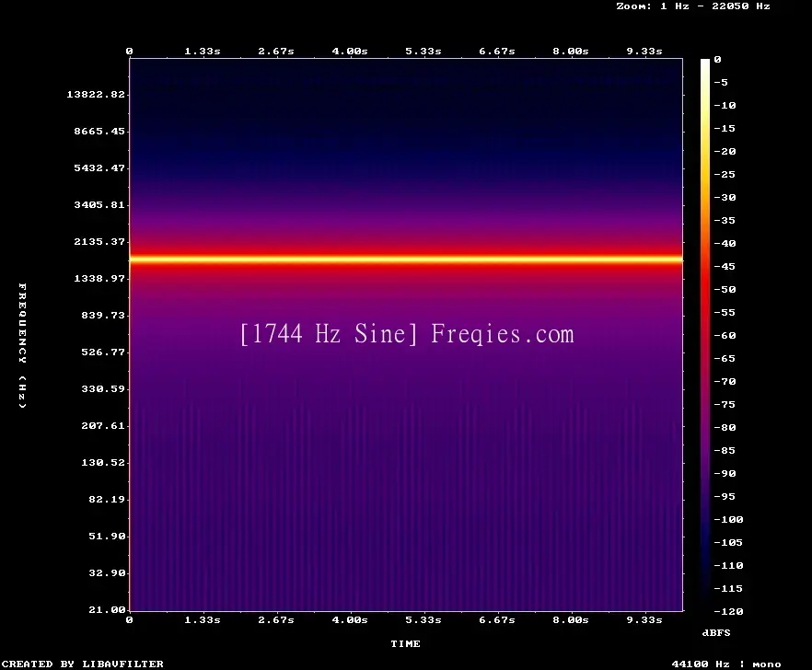Click the -50 value on the dB scale
812x670 pixels.
point(725,289)
